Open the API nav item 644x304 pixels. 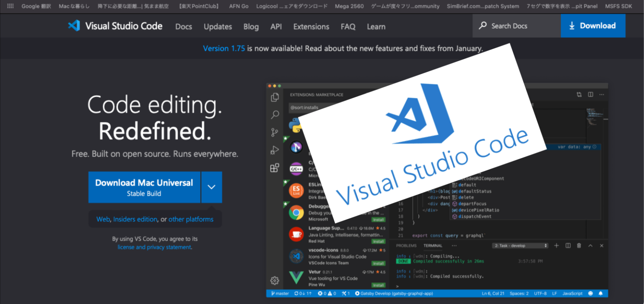(276, 26)
